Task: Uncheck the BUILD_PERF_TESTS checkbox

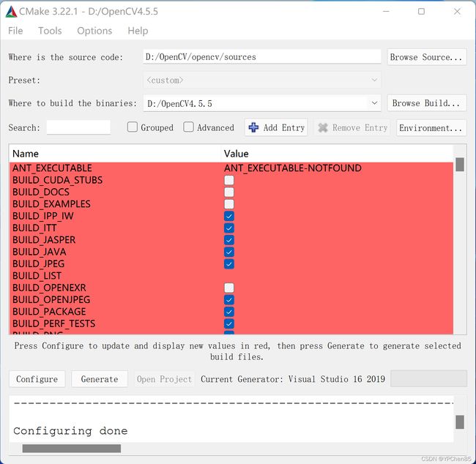Action: pyautogui.click(x=229, y=323)
